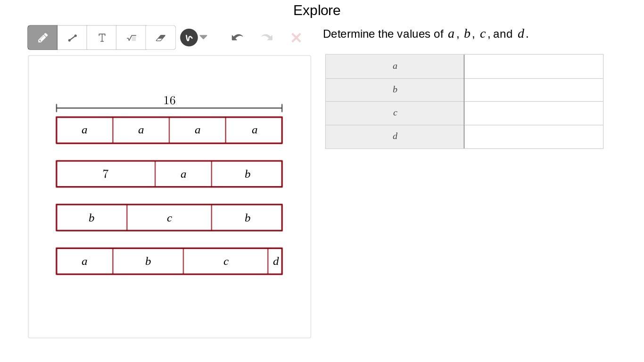Open the pen color swatch

189,38
